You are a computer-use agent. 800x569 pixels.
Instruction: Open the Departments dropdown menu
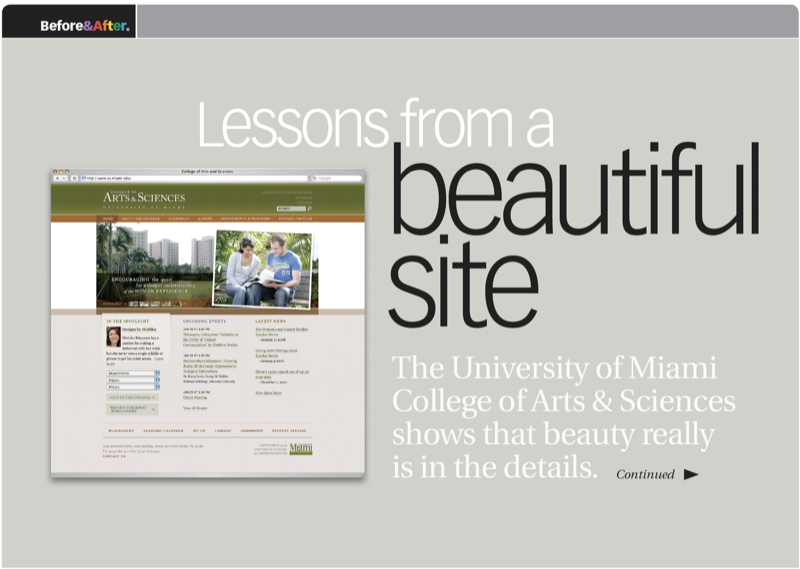[132, 373]
